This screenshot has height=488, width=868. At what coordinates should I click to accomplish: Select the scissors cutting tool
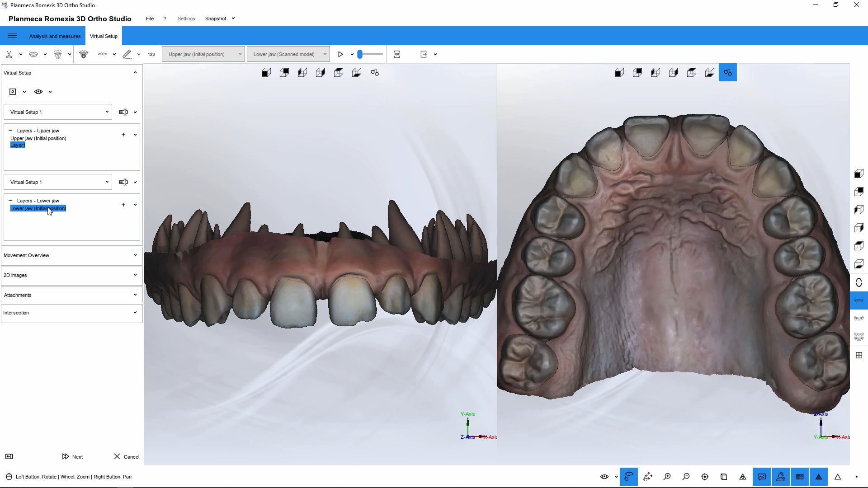tap(9, 54)
